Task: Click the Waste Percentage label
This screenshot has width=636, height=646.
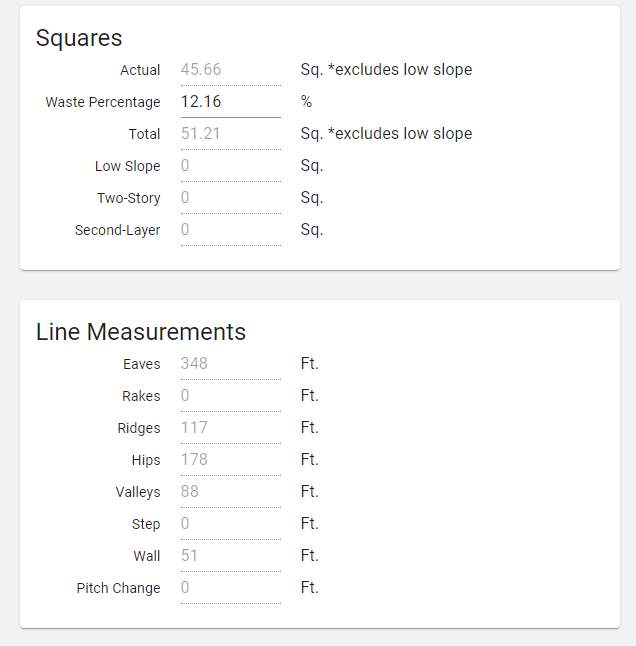Action: tap(103, 102)
